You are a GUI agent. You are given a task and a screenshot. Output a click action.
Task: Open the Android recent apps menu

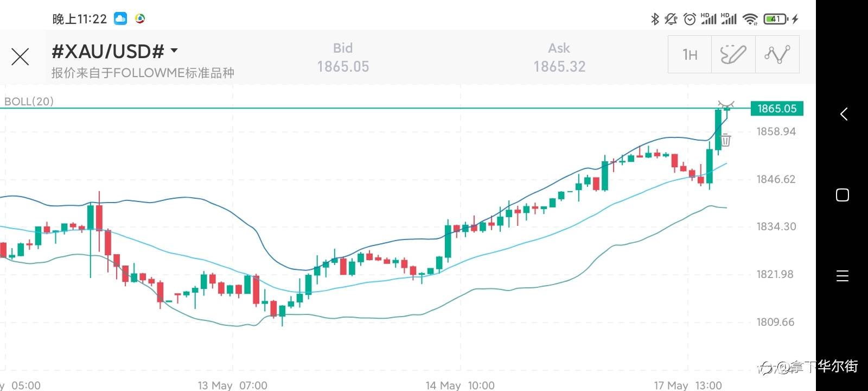click(x=843, y=276)
